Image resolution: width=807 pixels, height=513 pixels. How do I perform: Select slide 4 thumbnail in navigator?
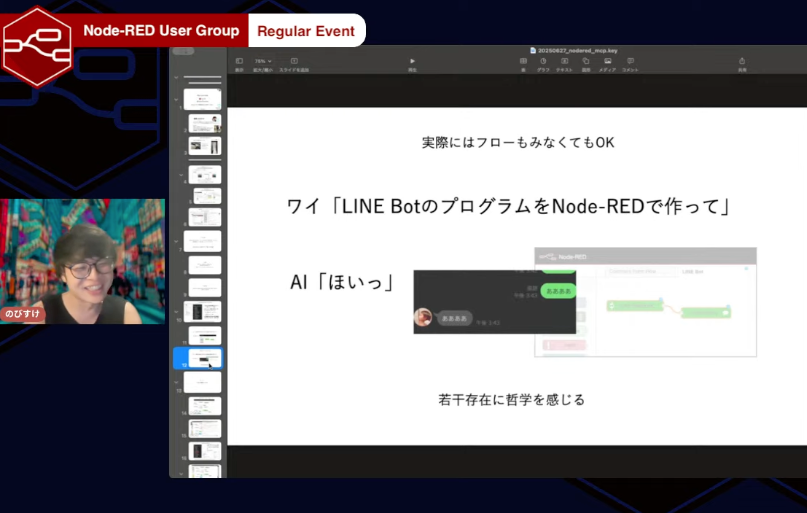205,174
